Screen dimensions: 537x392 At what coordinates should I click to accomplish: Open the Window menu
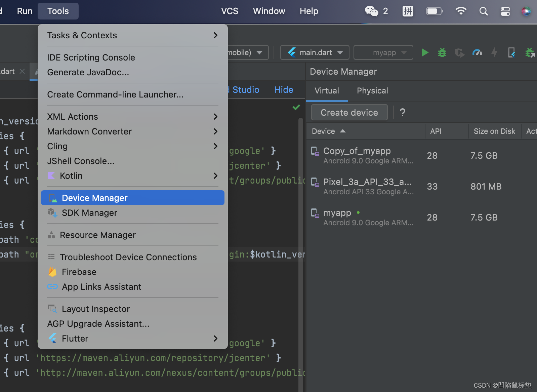[269, 11]
